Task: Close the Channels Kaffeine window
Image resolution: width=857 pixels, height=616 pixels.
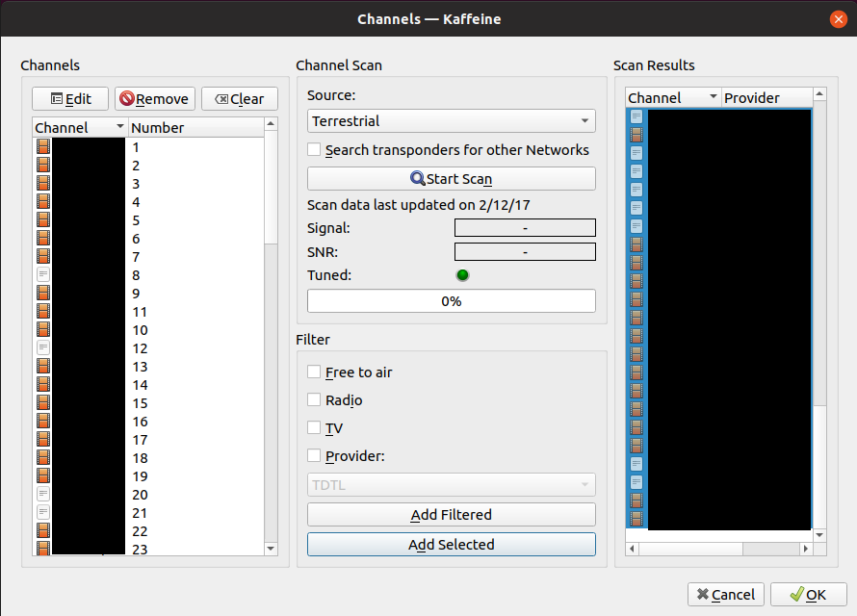Action: [x=838, y=19]
